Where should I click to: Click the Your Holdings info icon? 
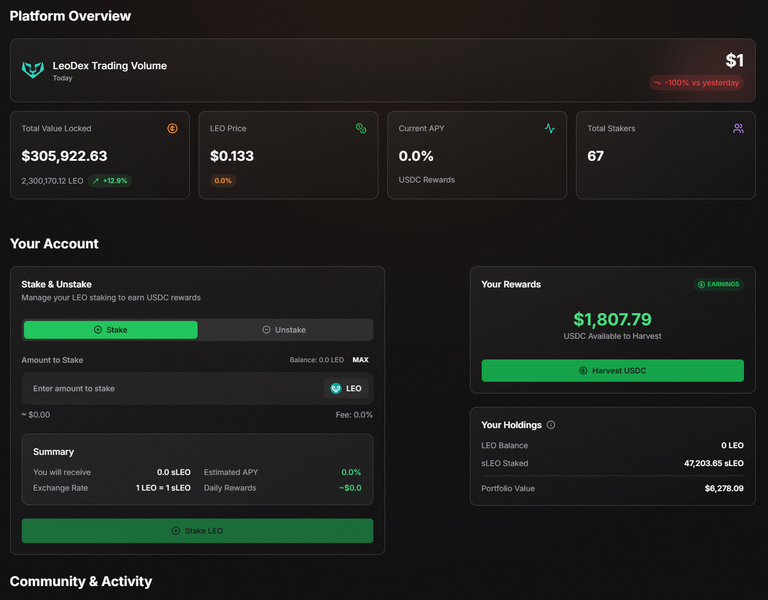coord(551,425)
